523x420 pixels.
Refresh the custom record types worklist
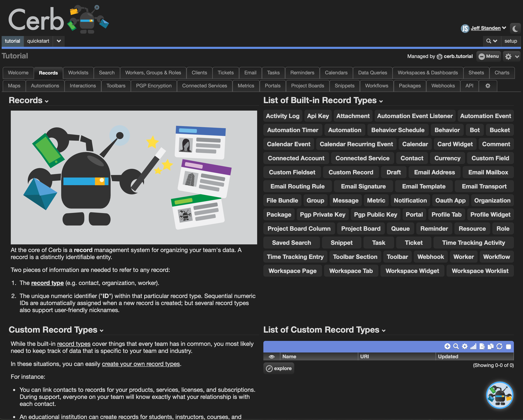[499, 346]
